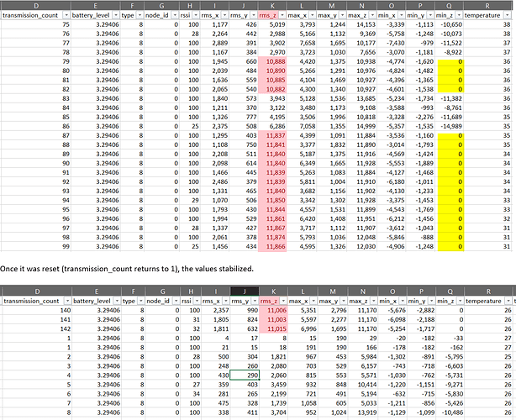Open the battery_level filter dropdown in the upper table
Viewport: 516px width, 420px height.
(x=116, y=15)
